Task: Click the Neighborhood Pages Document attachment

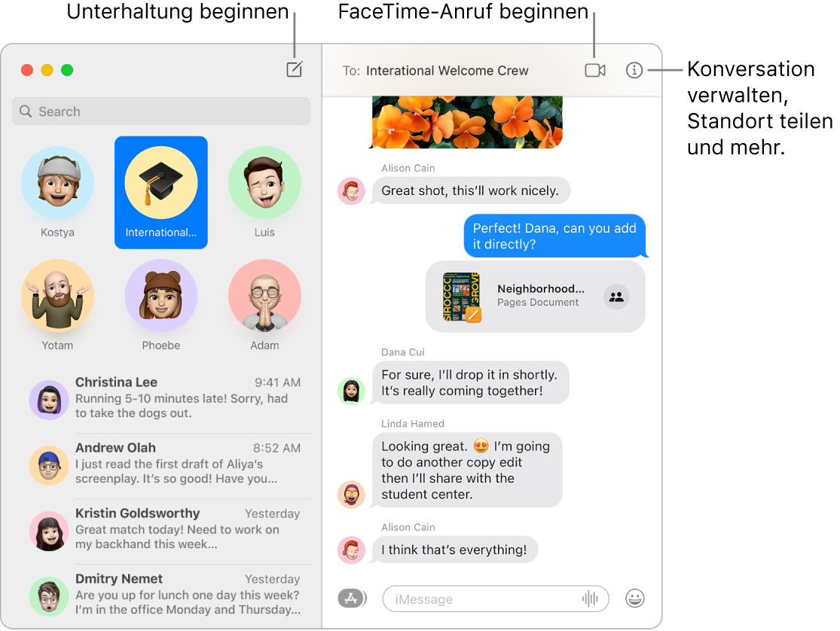Action: click(x=535, y=297)
